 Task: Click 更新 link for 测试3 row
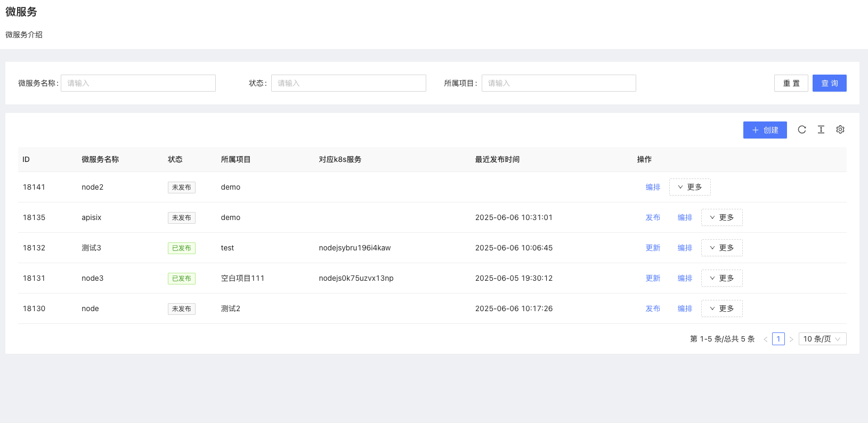coord(653,248)
